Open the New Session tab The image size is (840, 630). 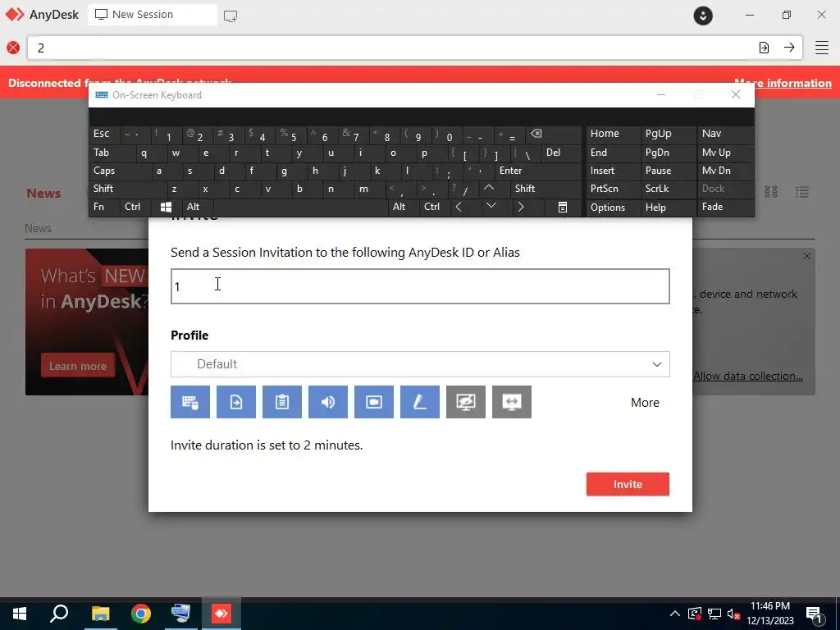(x=152, y=15)
